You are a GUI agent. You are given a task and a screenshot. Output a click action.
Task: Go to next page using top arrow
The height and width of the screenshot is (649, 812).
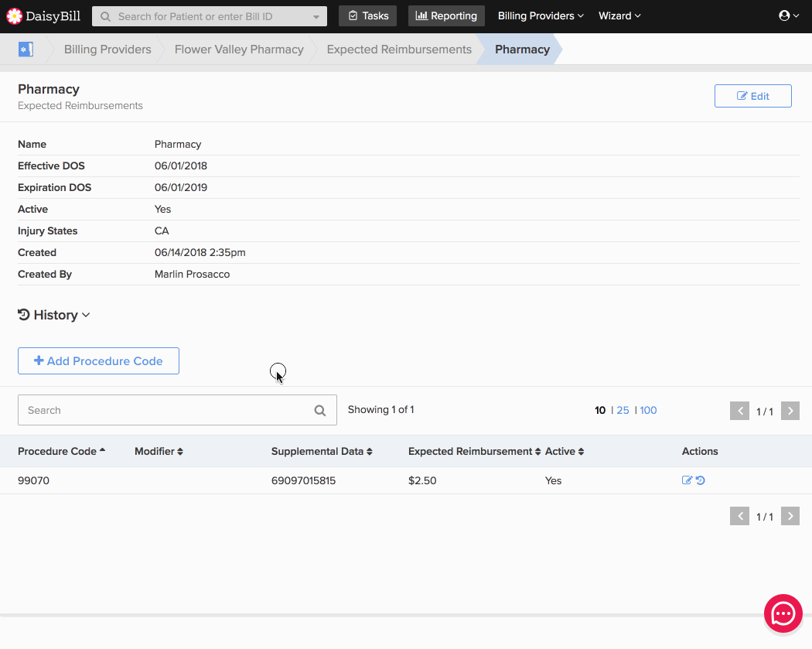coord(790,411)
